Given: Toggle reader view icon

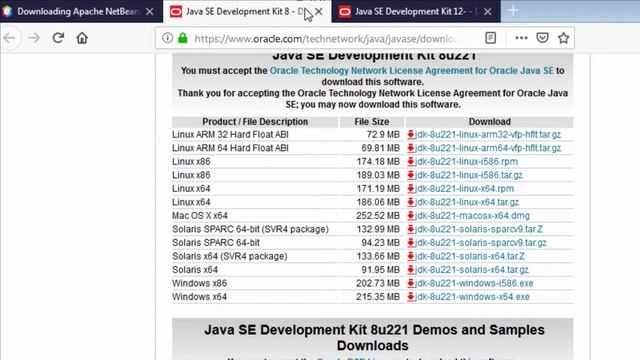Looking at the screenshot, I should coord(491,38).
